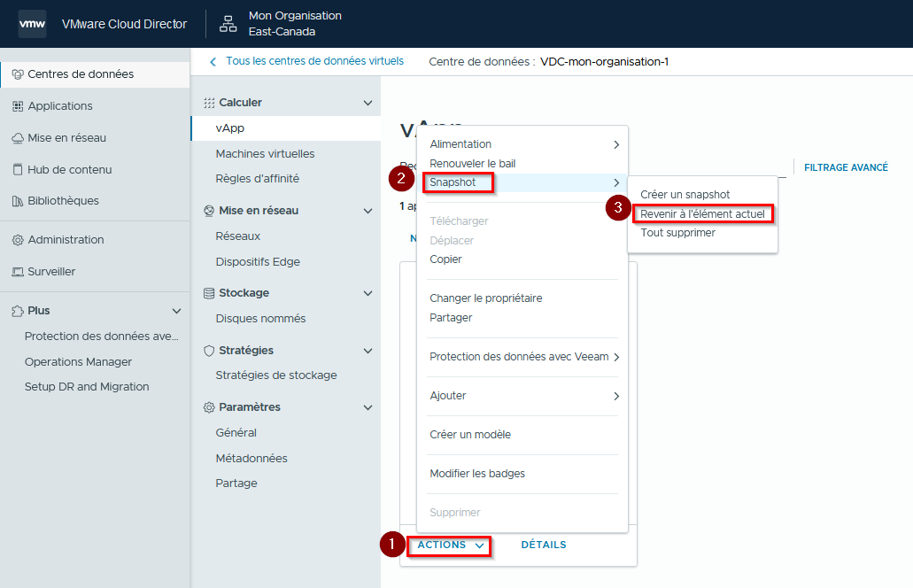Collapse the Stratégies section chevron
This screenshot has height=588, width=913.
pyautogui.click(x=368, y=351)
